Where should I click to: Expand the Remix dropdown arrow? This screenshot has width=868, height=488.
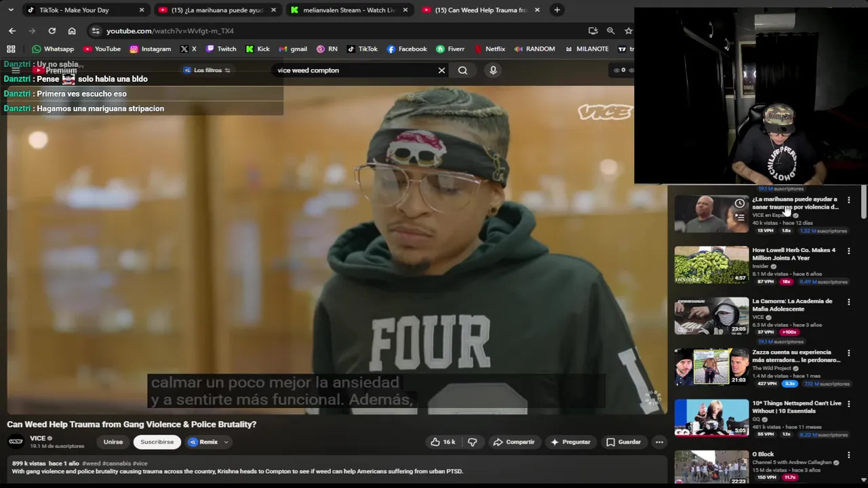pyautogui.click(x=226, y=442)
